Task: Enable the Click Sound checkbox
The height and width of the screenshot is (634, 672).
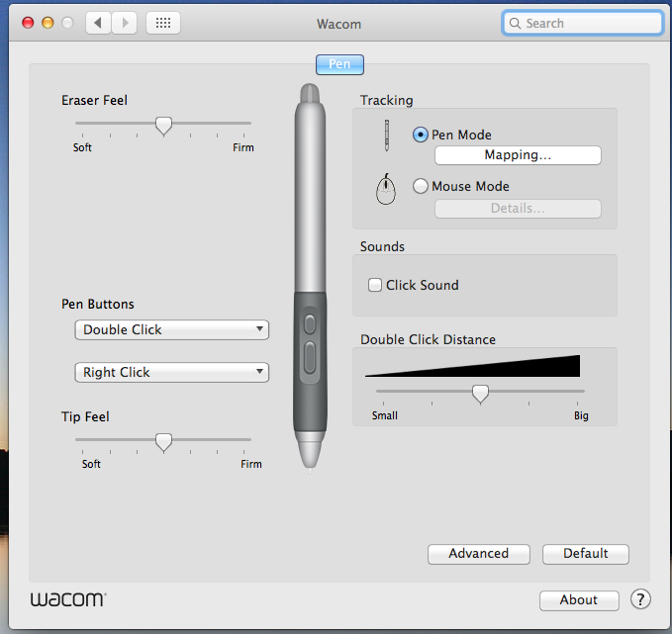Action: tap(375, 285)
